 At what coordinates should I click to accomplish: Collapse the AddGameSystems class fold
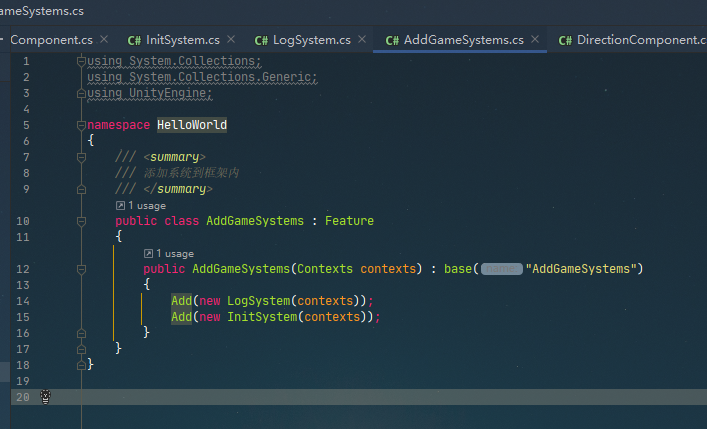(x=81, y=221)
